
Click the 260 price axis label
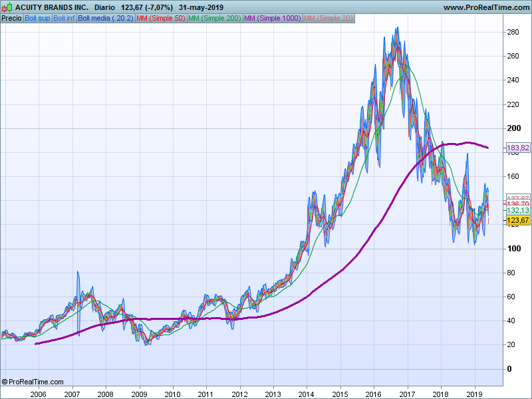tap(513, 56)
